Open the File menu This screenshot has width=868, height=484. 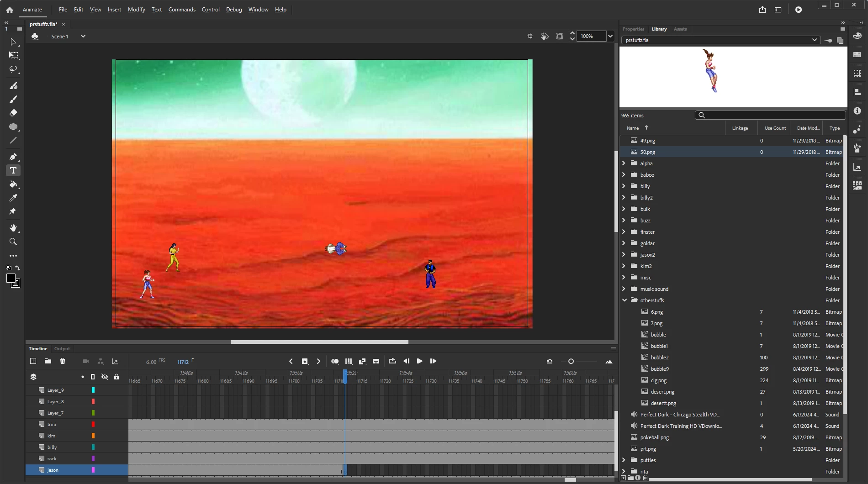[x=63, y=10]
